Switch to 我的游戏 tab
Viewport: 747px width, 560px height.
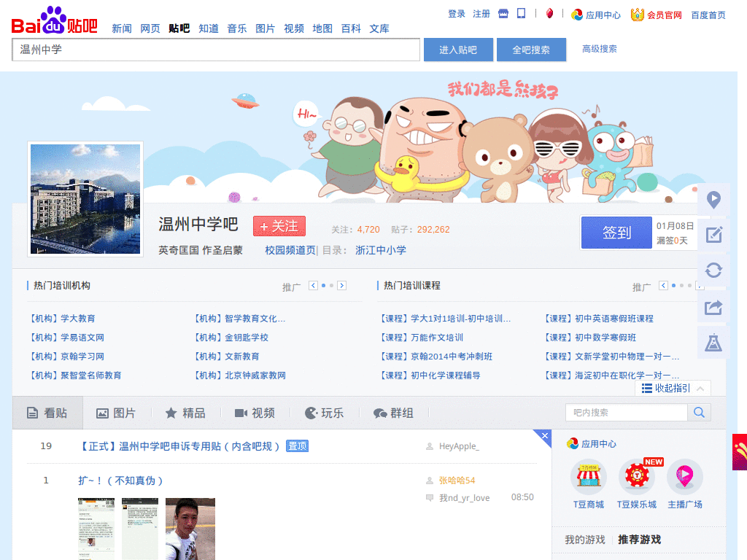click(584, 540)
